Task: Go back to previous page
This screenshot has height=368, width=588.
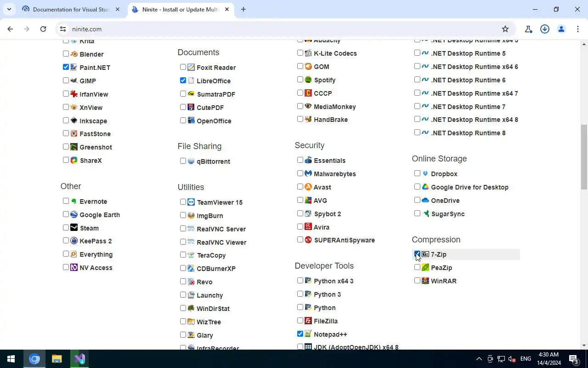Action: [10, 29]
